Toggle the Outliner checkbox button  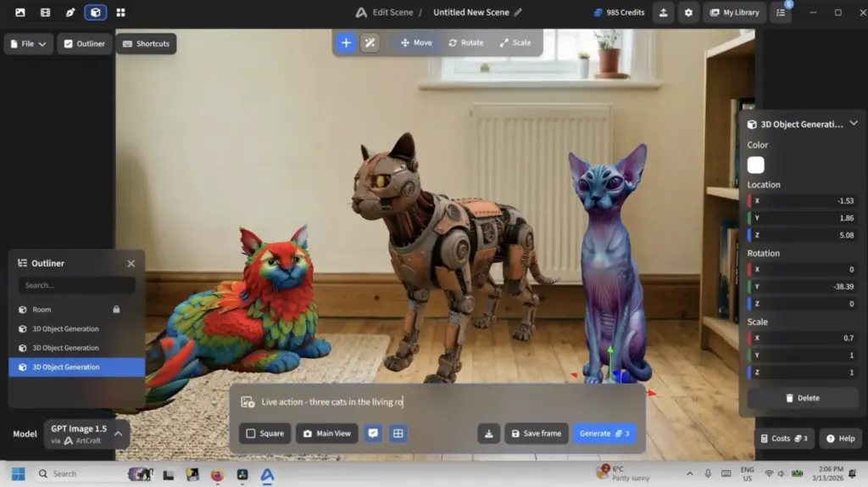point(84,44)
